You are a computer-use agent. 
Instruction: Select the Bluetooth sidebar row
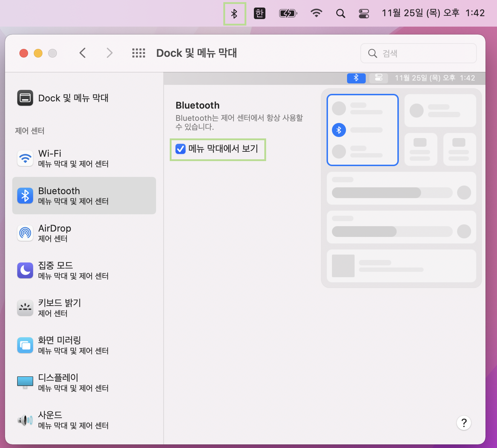click(84, 196)
